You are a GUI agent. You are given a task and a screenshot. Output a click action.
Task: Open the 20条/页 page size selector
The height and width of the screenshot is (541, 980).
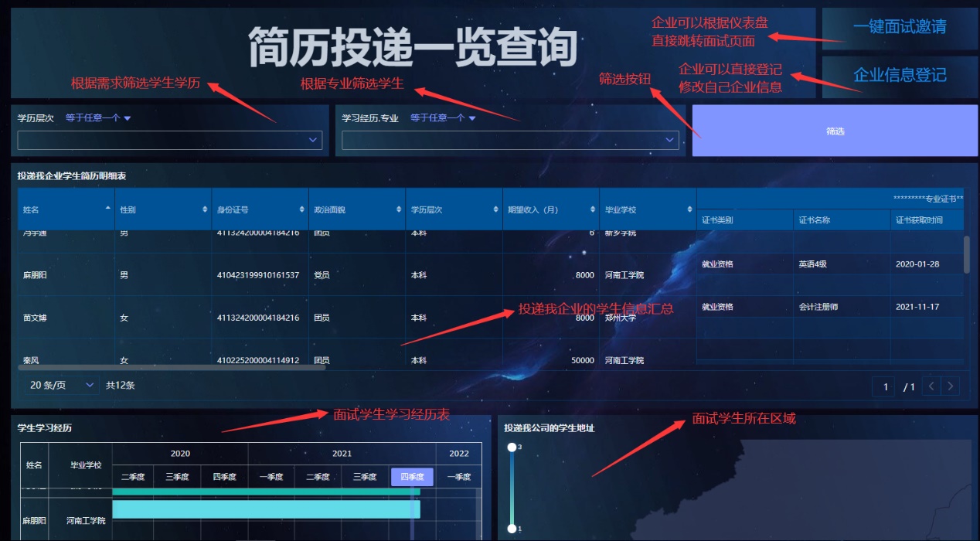click(x=62, y=385)
